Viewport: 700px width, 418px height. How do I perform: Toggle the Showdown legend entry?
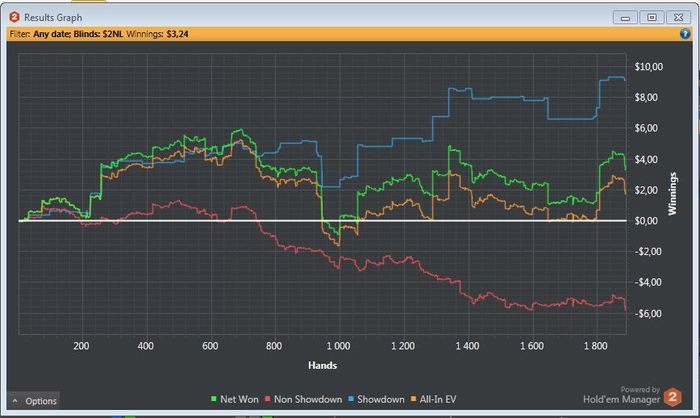click(x=376, y=399)
